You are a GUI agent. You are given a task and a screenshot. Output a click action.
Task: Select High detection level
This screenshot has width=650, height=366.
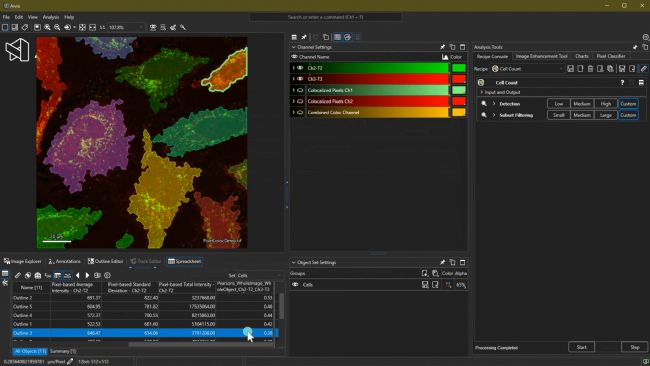point(606,104)
